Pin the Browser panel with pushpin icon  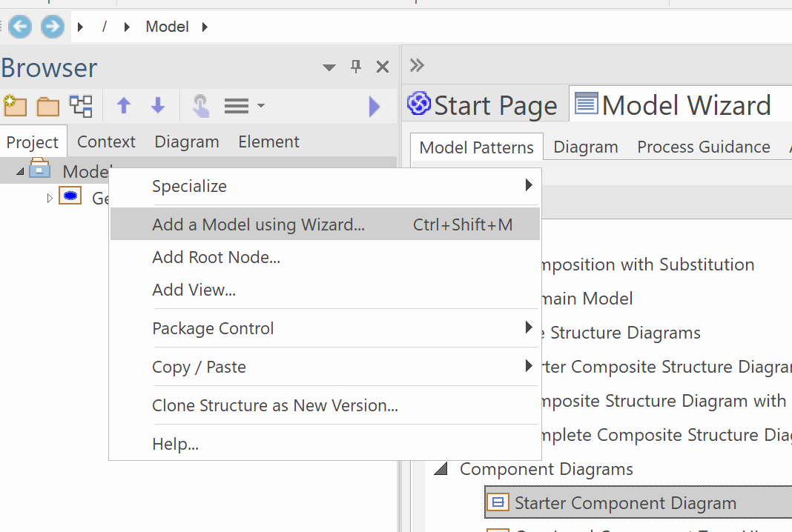click(x=356, y=67)
